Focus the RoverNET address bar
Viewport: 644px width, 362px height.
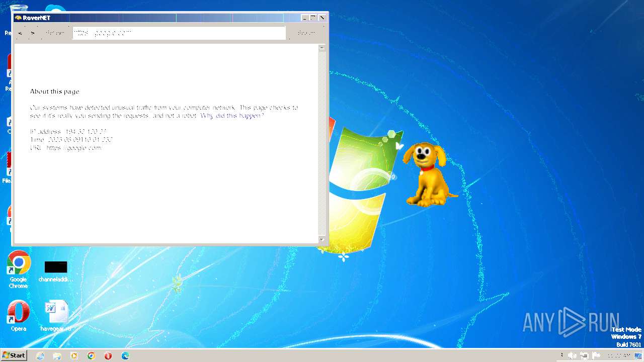point(179,33)
